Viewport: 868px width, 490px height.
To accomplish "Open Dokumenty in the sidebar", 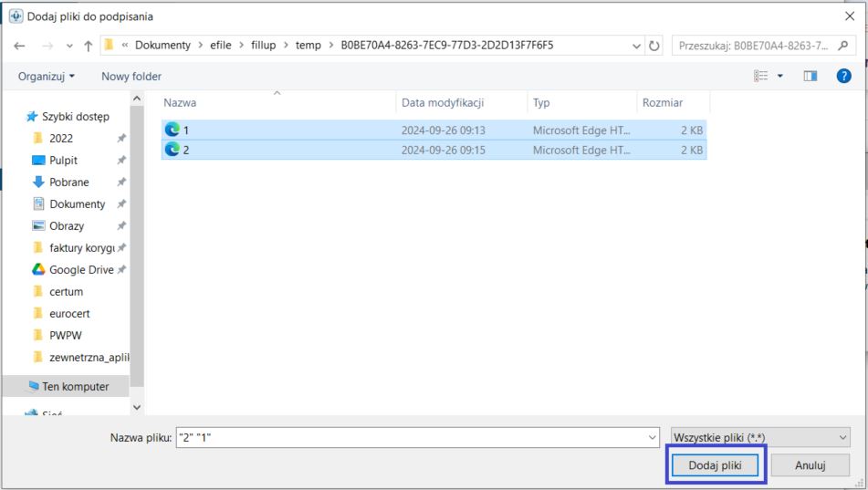I will pyautogui.click(x=77, y=204).
